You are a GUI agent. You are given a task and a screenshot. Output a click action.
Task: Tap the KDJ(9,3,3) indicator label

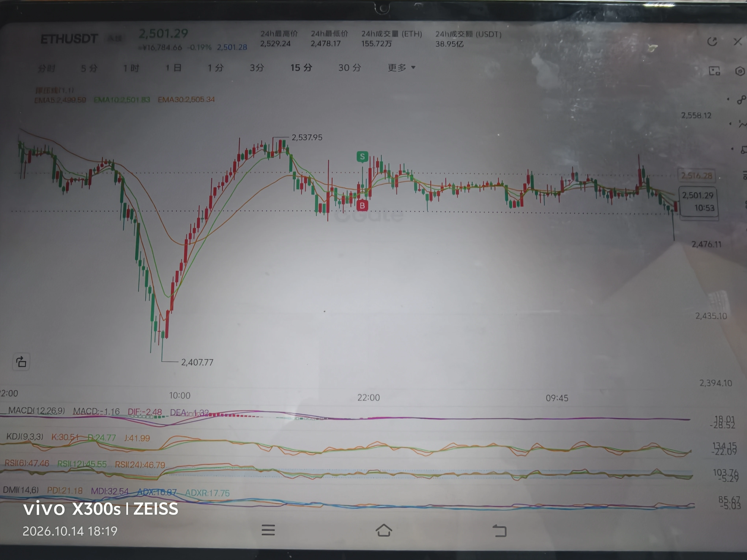pyautogui.click(x=25, y=436)
